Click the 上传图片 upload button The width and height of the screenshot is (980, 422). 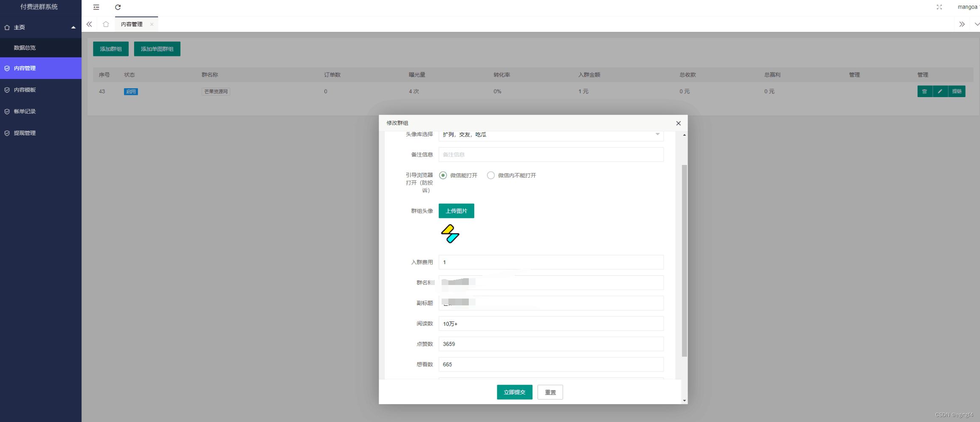456,211
